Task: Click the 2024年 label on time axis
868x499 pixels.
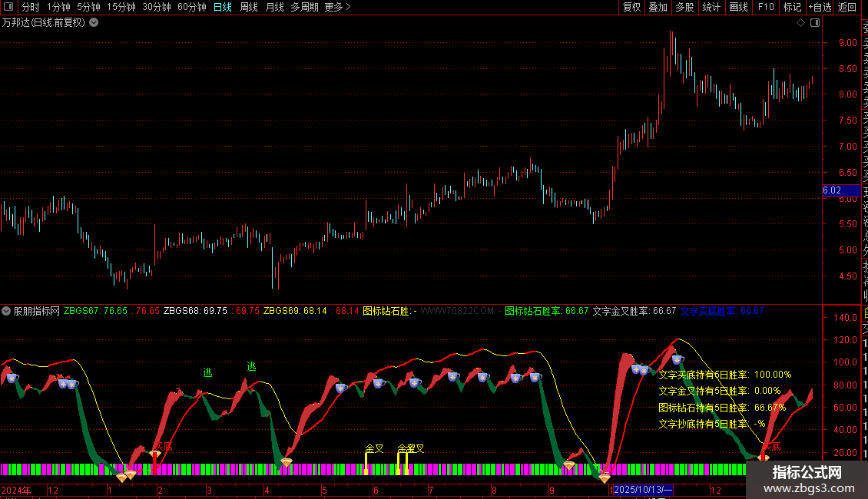Action: click(16, 490)
